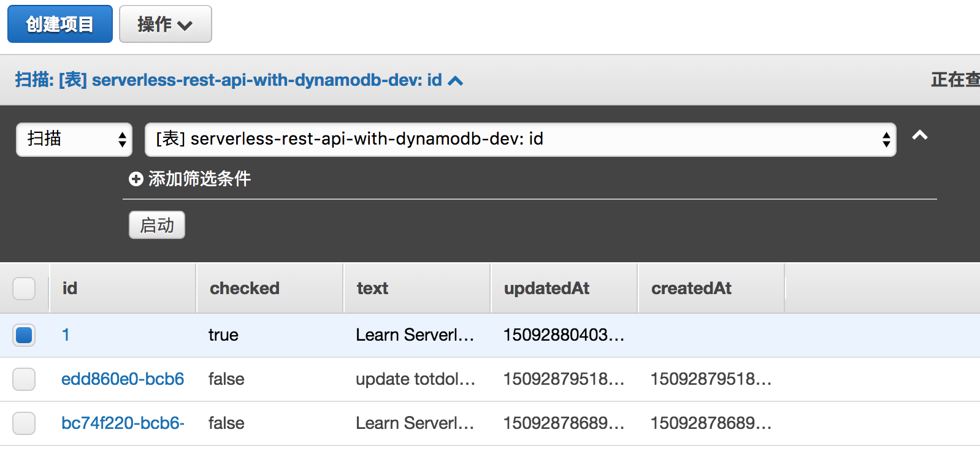The width and height of the screenshot is (980, 462).
Task: Click updatedAt value in the edd860e0-bcb6 row
Action: pos(564,379)
